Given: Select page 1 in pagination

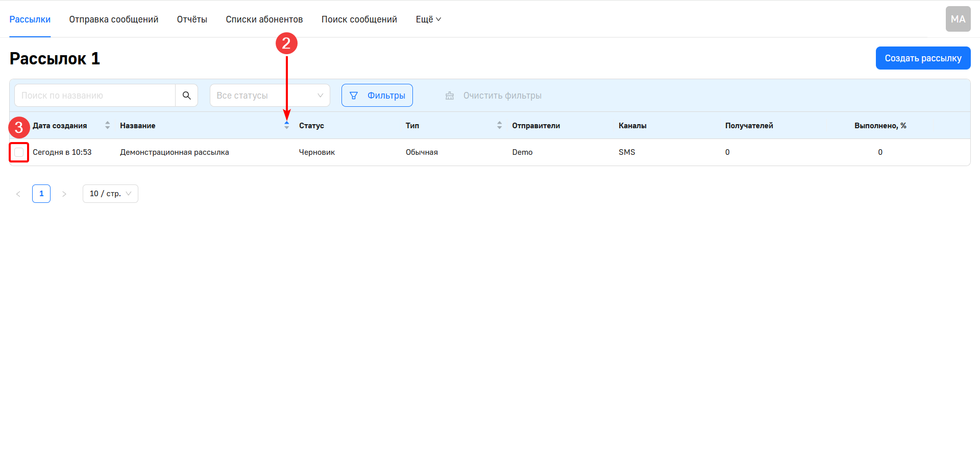Looking at the screenshot, I should coord(41,194).
